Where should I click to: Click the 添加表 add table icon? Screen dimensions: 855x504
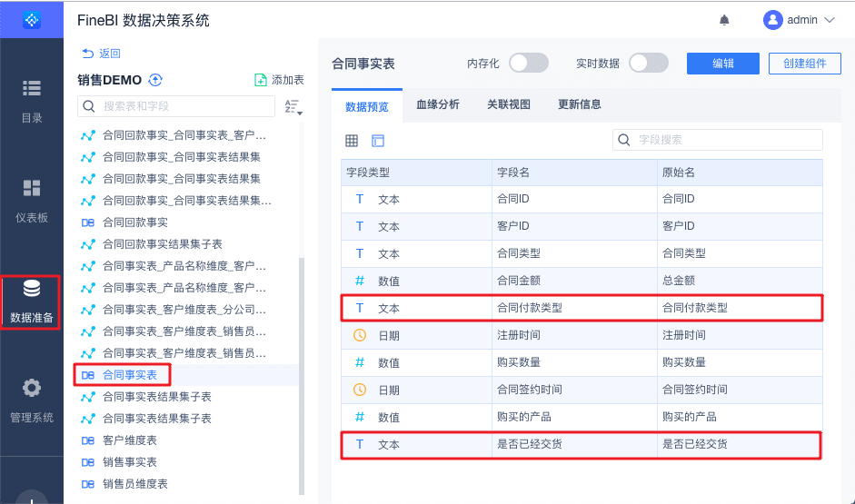tap(261, 80)
